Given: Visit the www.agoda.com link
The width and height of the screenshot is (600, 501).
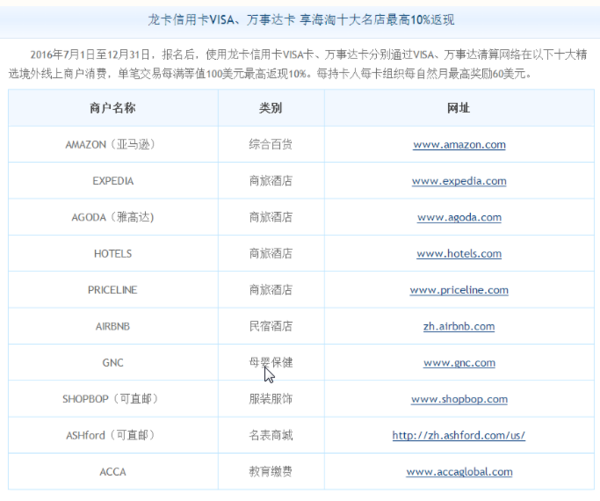Looking at the screenshot, I should (459, 217).
